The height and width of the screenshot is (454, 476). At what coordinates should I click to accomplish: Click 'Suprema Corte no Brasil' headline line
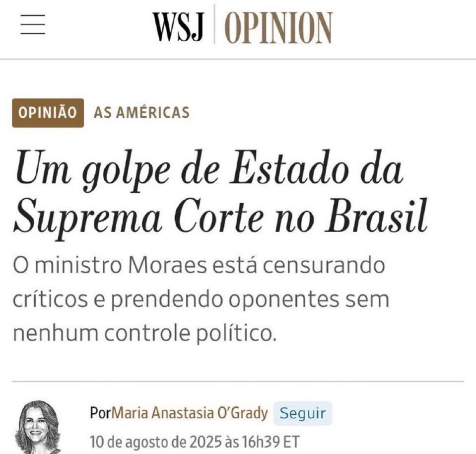pos(221,217)
